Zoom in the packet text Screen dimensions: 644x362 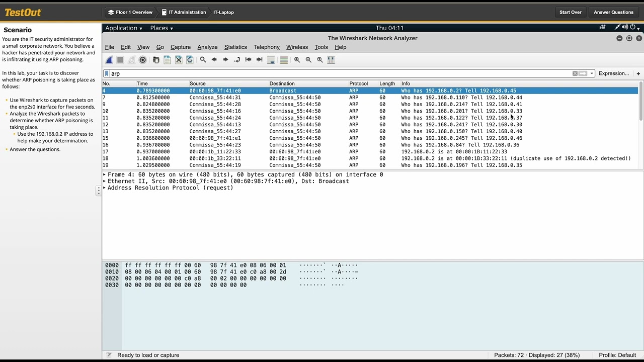(297, 60)
